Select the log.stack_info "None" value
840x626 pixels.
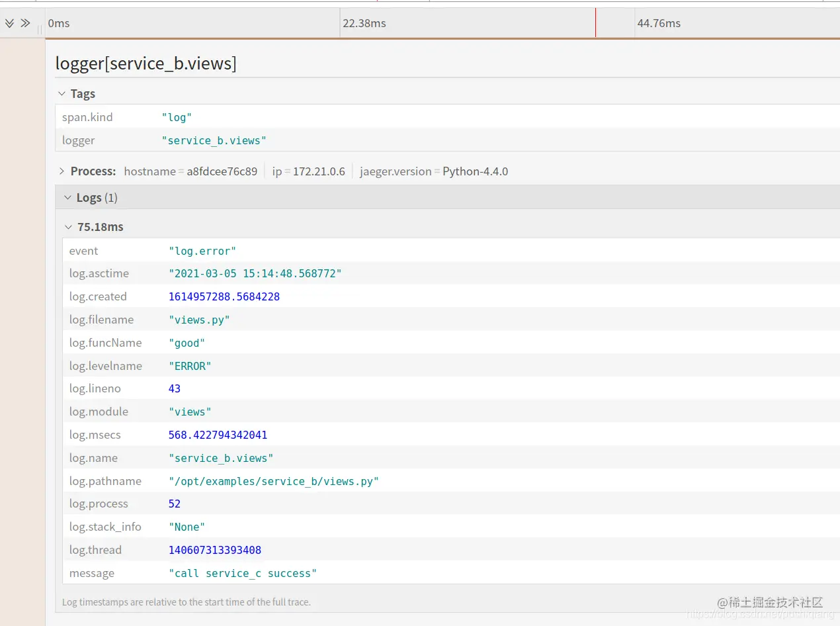pos(187,527)
